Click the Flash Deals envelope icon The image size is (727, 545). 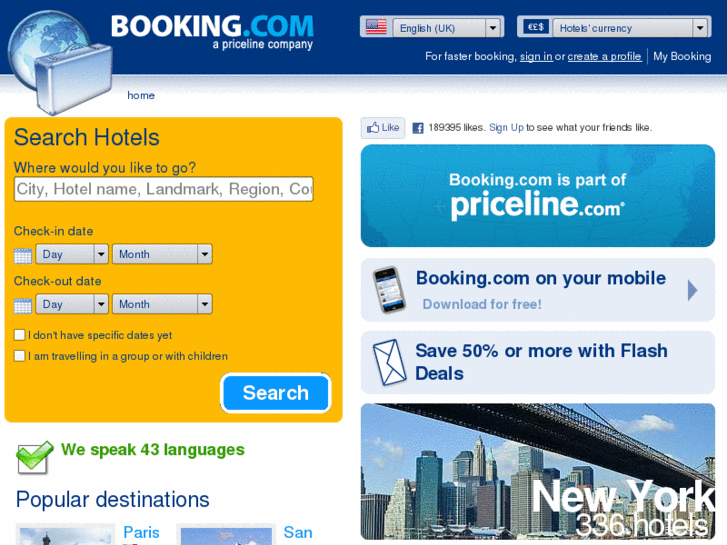tap(389, 362)
